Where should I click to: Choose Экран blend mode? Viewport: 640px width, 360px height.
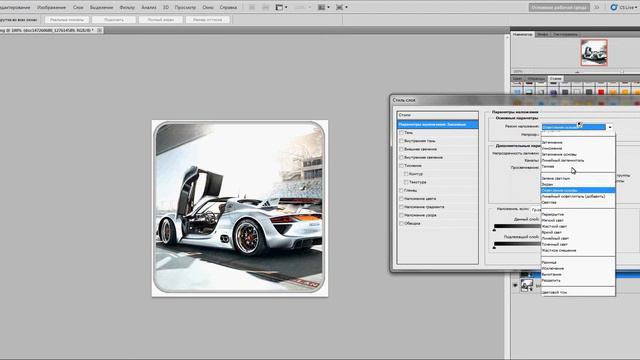point(578,184)
